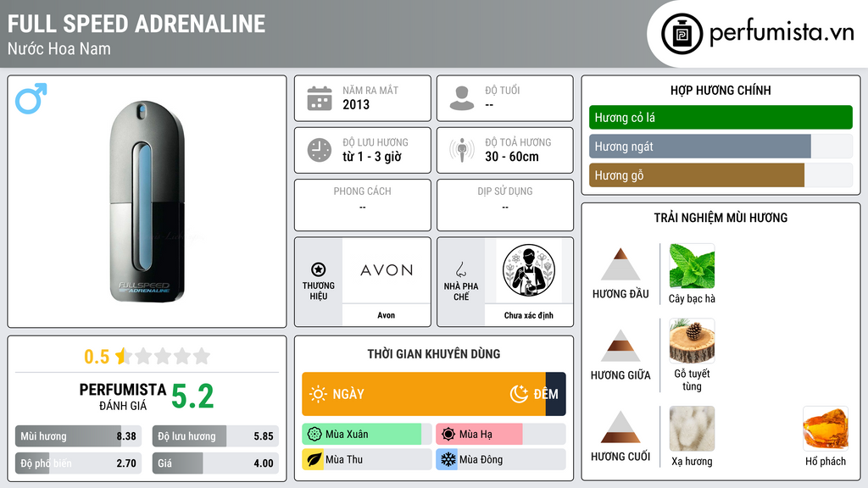Click the Mùa Thu season bar

point(367,460)
